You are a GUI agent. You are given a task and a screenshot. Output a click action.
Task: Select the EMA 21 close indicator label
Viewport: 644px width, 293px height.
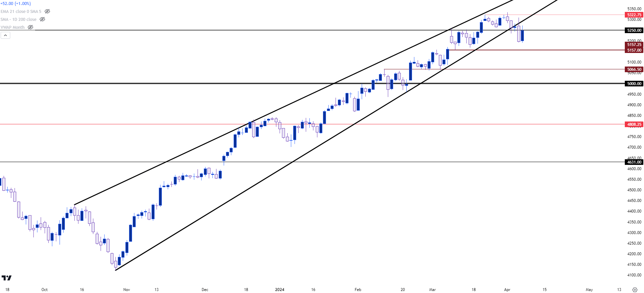pos(21,11)
